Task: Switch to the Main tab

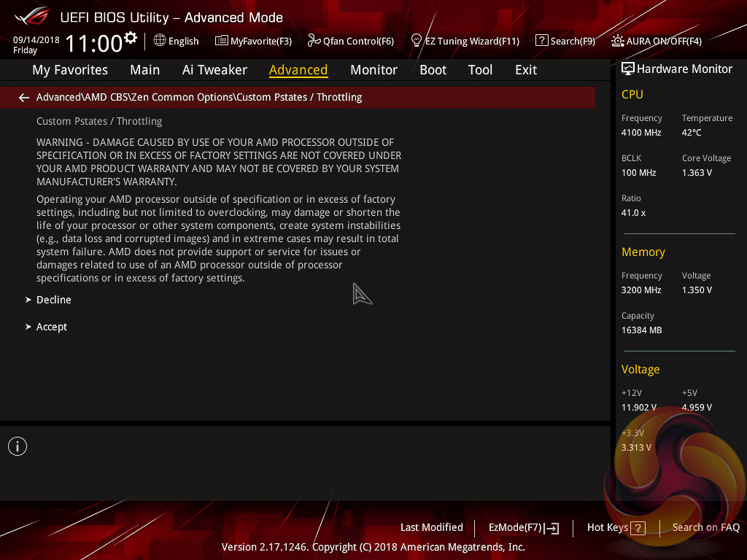Action: pos(145,70)
